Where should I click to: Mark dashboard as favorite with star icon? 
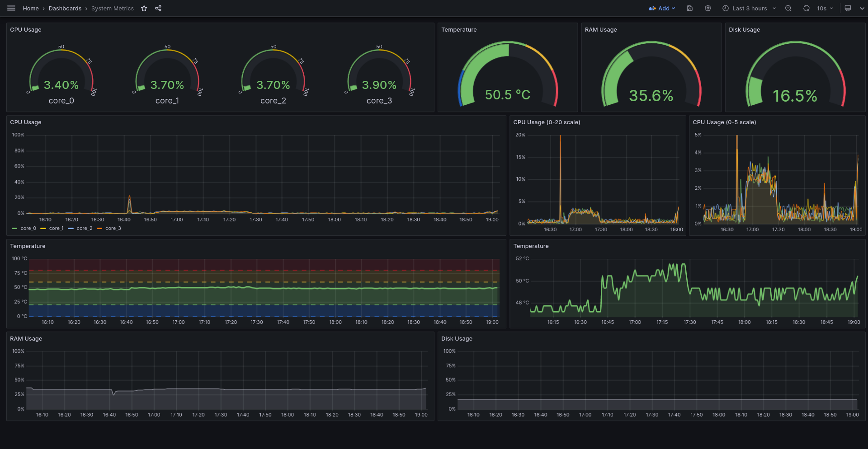[144, 8]
